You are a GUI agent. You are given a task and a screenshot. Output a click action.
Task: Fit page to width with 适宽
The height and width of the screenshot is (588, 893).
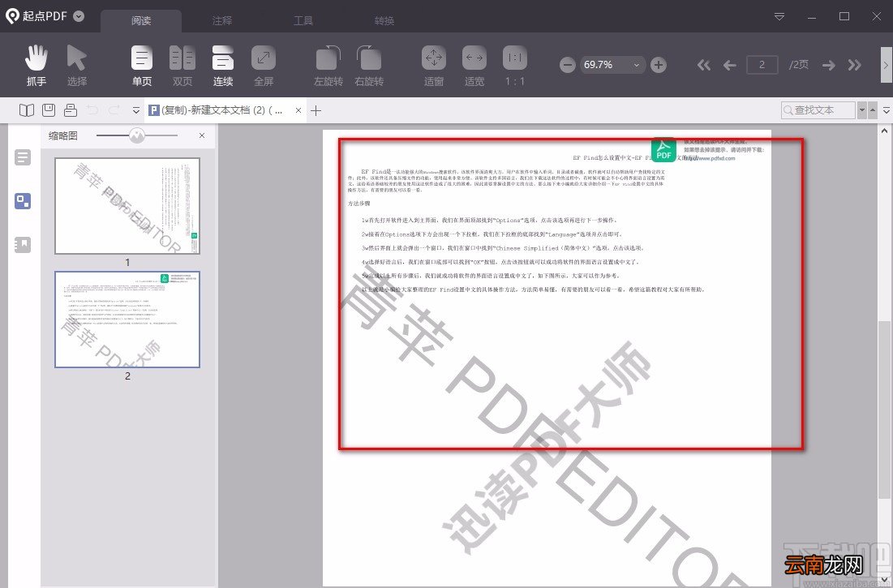474,66
